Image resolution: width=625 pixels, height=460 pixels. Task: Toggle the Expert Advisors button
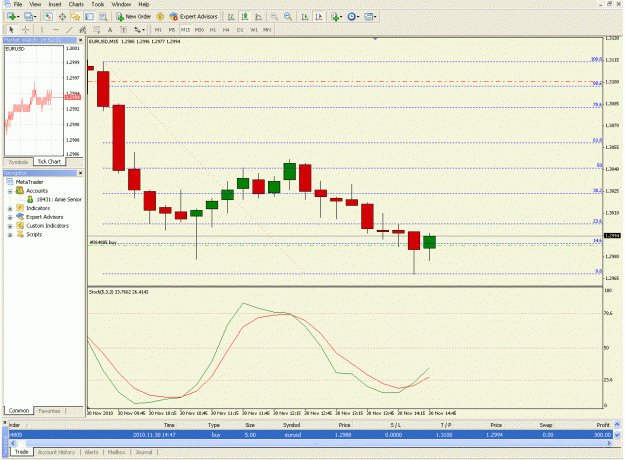[x=193, y=16]
